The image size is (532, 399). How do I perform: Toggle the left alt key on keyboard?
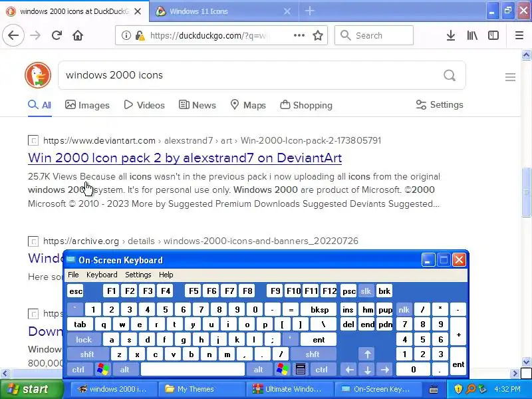click(x=124, y=369)
